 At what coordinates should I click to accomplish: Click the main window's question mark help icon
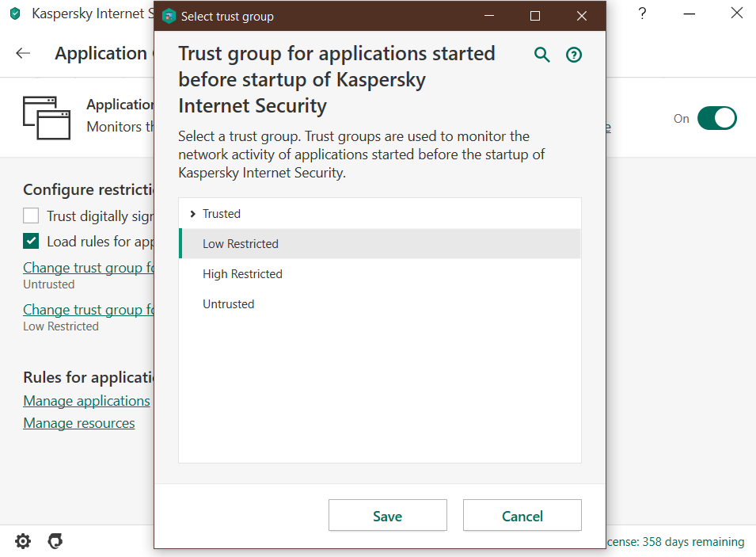point(643,14)
